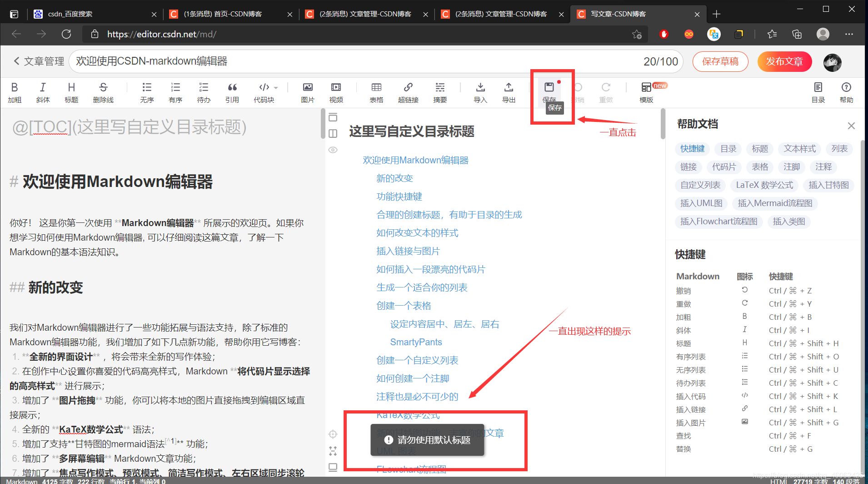Open TOC link 欢迎使用Markdown编辑器

point(415,160)
